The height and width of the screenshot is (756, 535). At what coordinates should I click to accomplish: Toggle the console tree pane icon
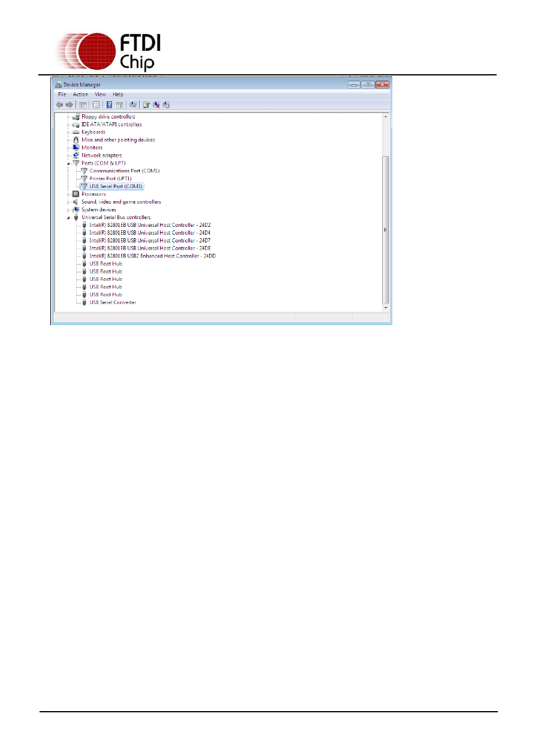(83, 105)
